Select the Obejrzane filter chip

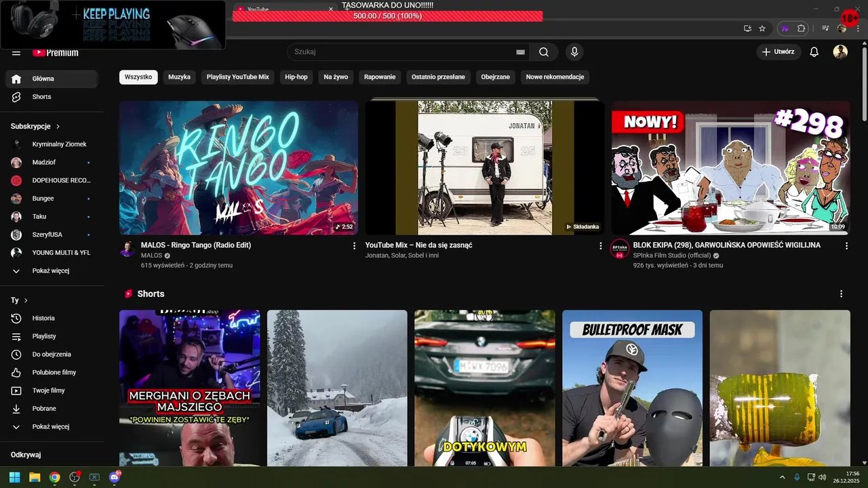pyautogui.click(x=496, y=77)
